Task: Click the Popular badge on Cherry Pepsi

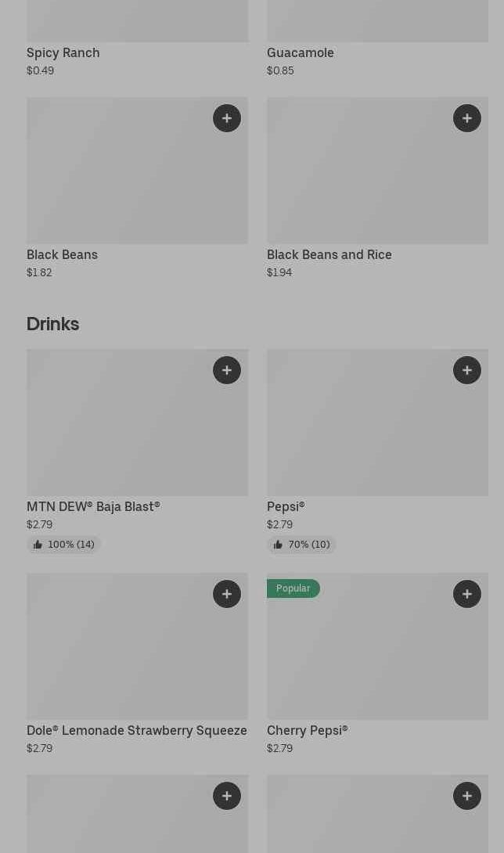Action: 293,588
